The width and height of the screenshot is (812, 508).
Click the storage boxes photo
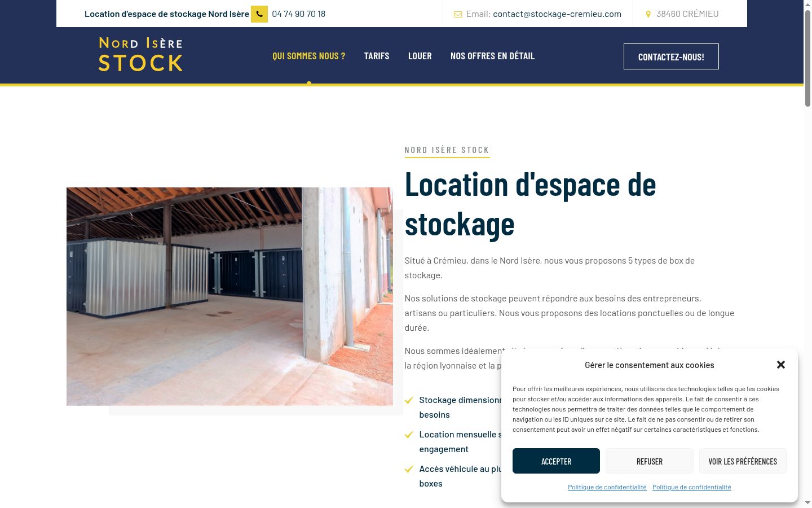(230, 296)
